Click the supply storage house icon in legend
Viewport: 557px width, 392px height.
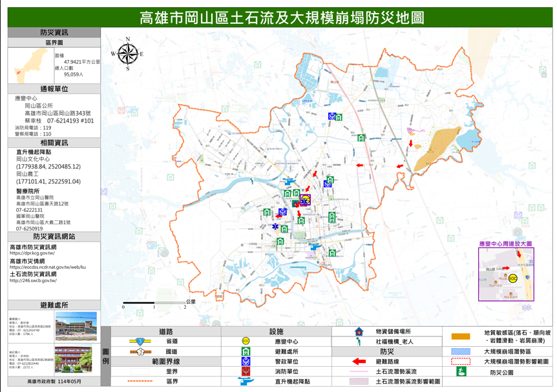click(x=359, y=331)
